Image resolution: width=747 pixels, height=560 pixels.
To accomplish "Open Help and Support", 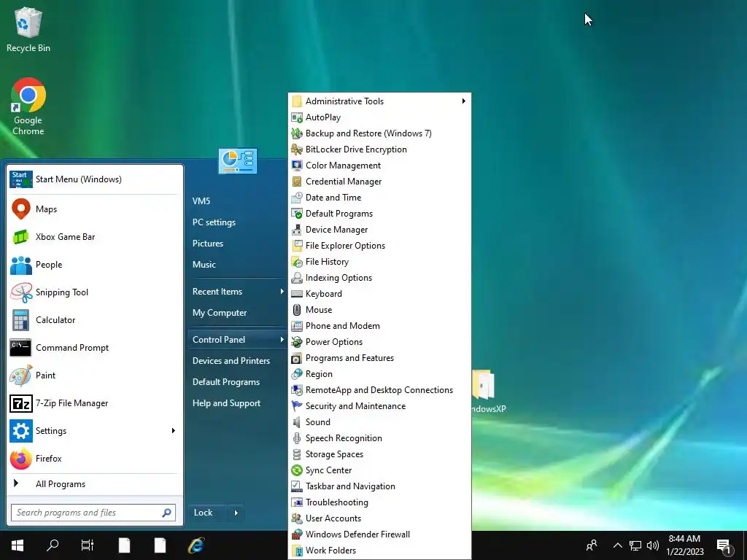I will 237,403.
